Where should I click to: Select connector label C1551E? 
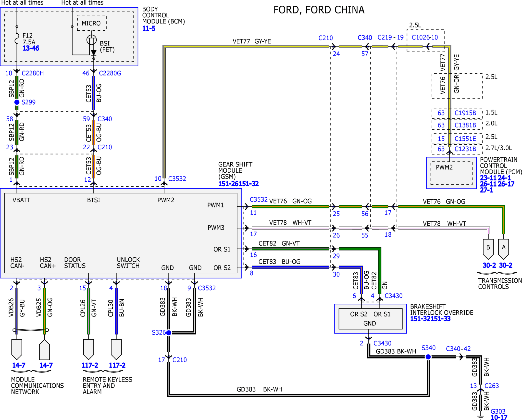[x=465, y=139]
